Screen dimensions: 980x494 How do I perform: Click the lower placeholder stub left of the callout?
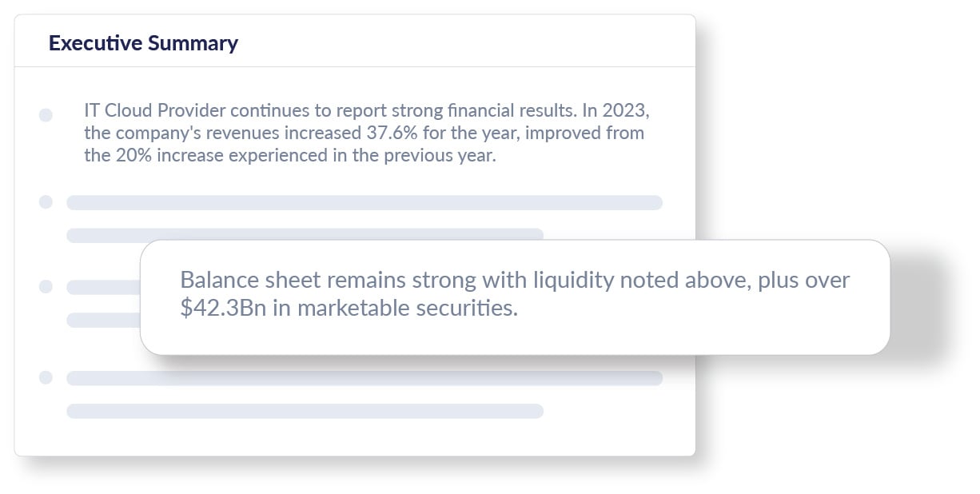pyautogui.click(x=103, y=320)
